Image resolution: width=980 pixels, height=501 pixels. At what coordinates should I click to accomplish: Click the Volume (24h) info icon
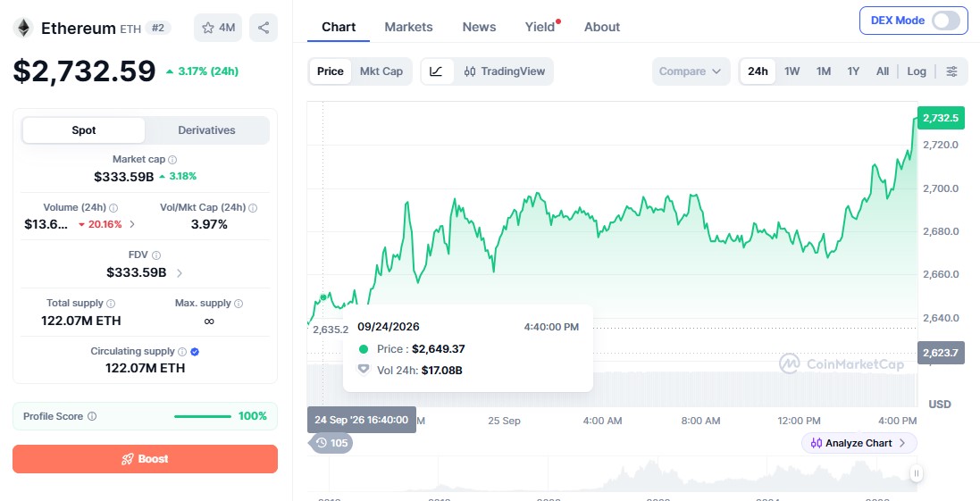[113, 208]
